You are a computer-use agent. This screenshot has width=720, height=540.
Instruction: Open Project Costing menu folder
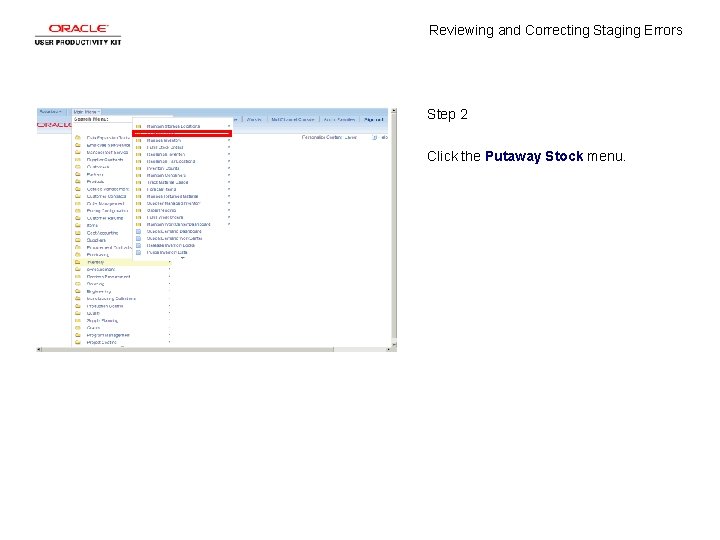[x=101, y=343]
